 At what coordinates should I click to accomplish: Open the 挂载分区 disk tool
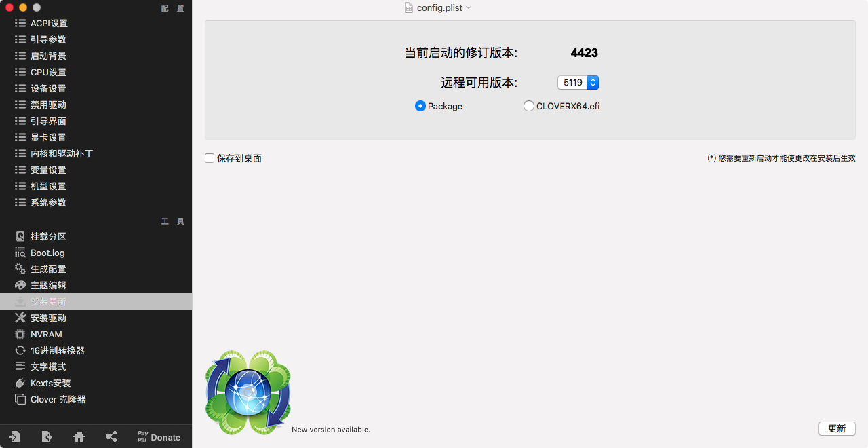click(x=96, y=236)
